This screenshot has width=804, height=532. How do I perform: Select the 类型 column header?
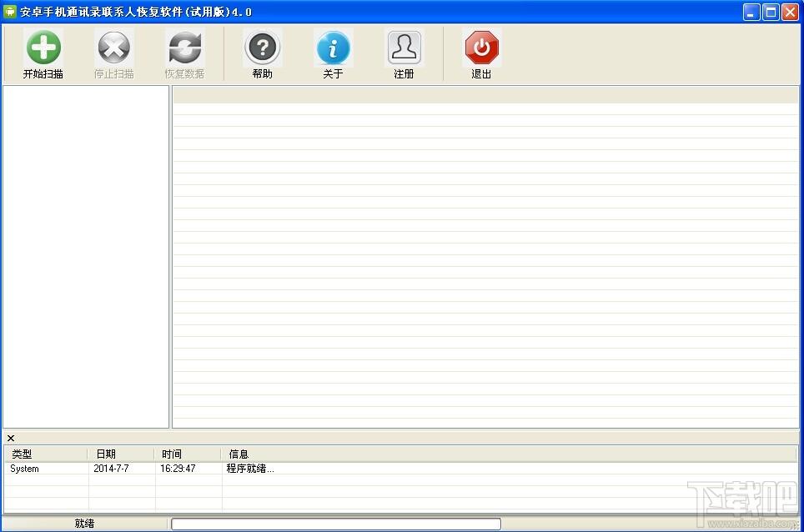pyautogui.click(x=46, y=454)
